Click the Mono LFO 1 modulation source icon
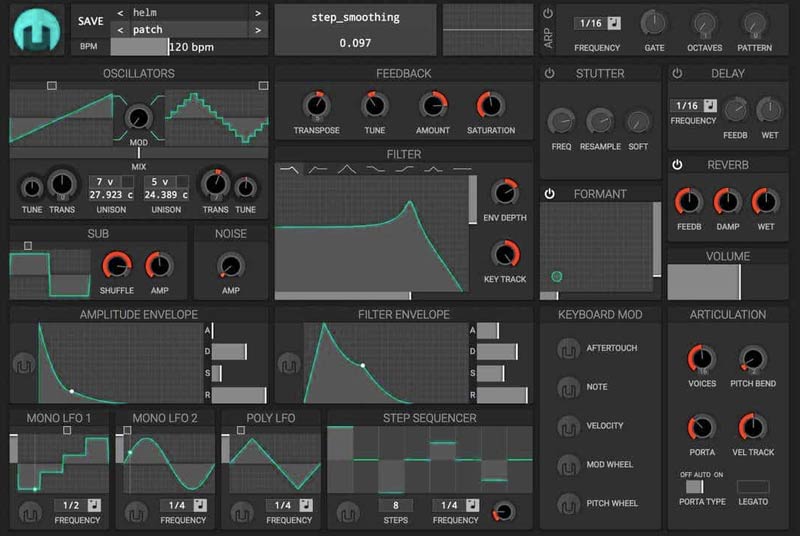Screen dimensions: 800x536 30,513
